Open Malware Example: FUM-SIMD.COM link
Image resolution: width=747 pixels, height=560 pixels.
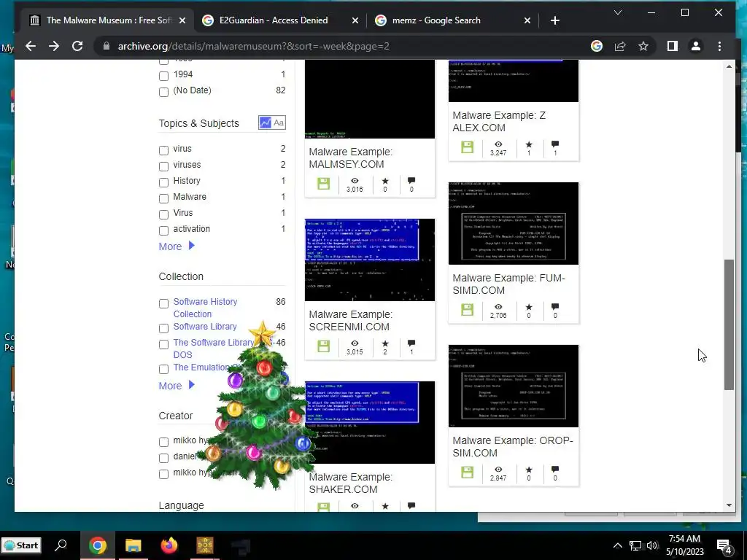point(508,284)
